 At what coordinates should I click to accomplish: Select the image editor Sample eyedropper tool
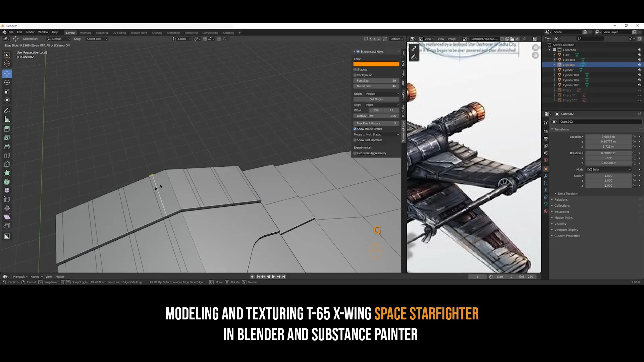(x=414, y=48)
